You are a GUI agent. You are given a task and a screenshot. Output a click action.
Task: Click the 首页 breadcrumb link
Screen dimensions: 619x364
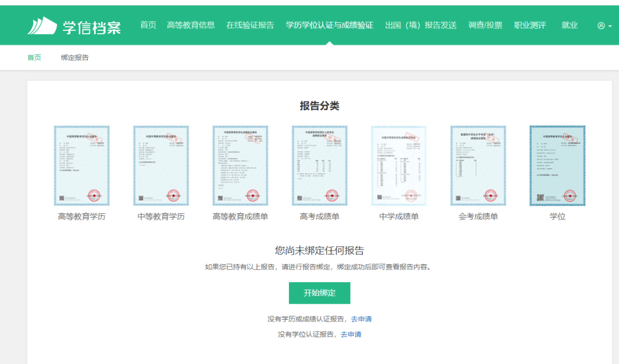[x=34, y=58]
